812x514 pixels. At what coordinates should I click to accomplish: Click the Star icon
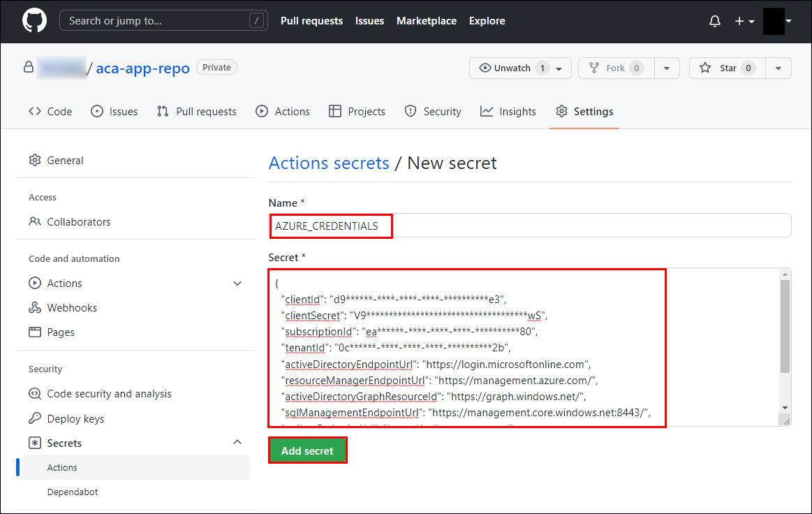(x=705, y=68)
